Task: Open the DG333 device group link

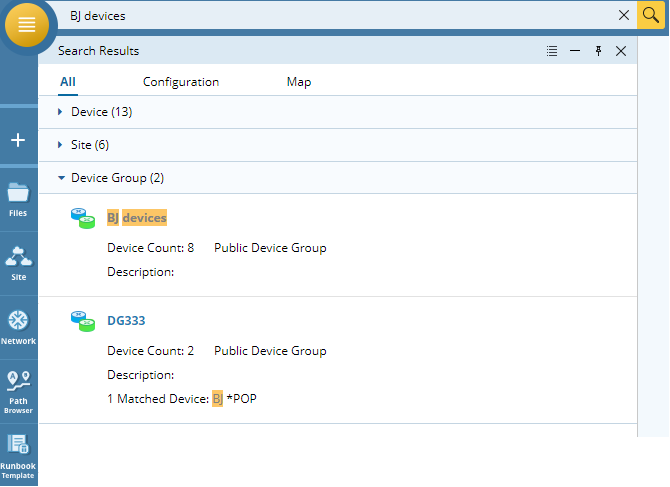Action: [x=126, y=320]
